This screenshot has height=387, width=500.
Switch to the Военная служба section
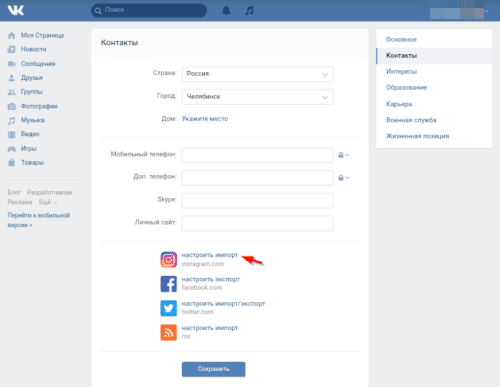(x=411, y=120)
